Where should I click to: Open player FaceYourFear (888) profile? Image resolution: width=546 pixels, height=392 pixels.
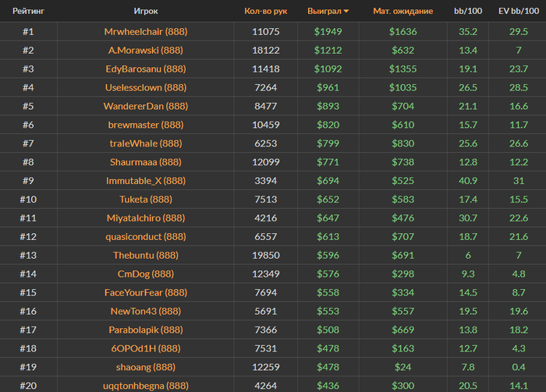coord(146,292)
